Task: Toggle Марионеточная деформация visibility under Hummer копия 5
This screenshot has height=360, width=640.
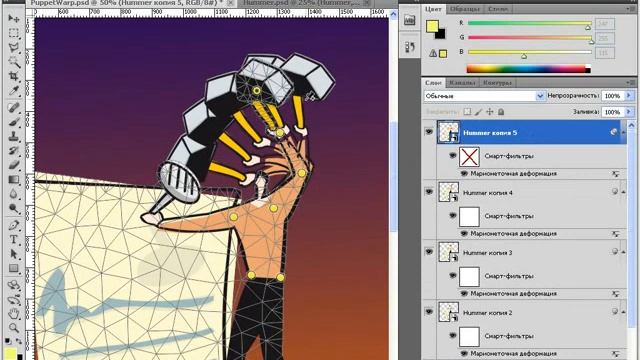Action: point(464,173)
